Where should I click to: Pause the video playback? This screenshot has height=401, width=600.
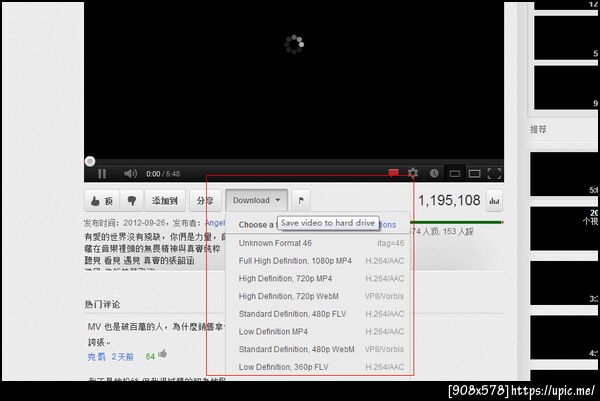[102, 174]
